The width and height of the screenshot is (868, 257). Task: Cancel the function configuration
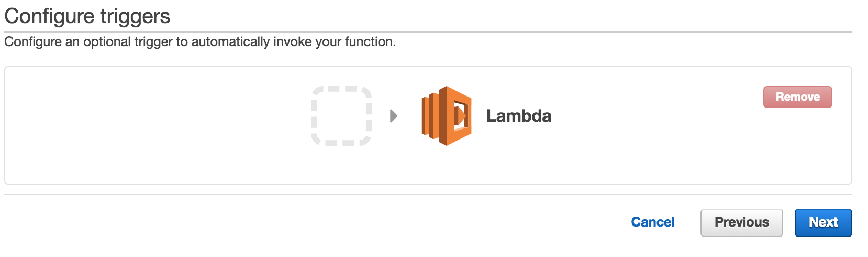pos(653,222)
